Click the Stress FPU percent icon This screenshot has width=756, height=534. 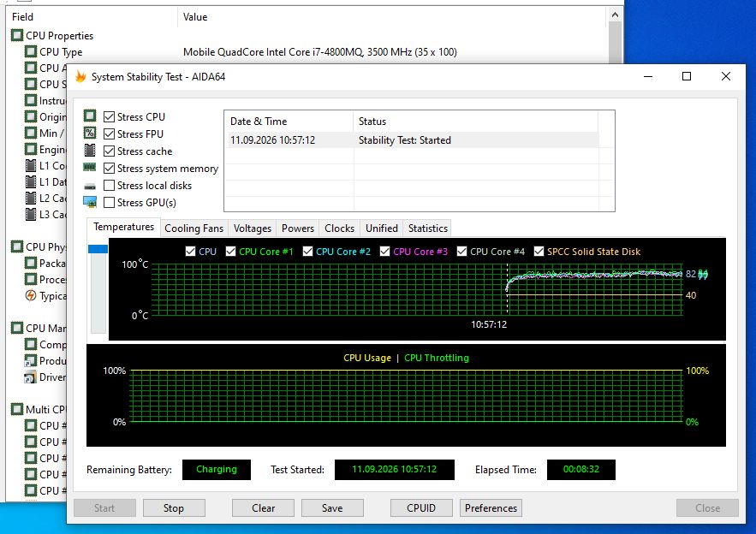[90, 133]
